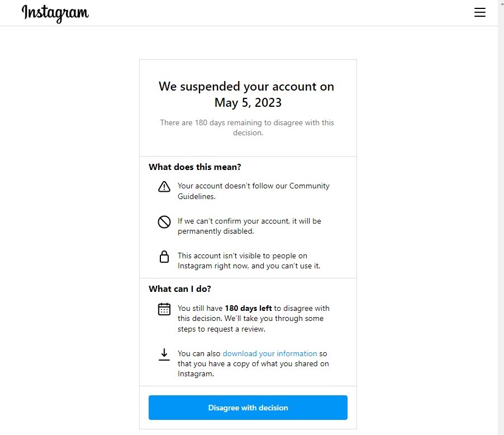
Task: Click the Instagram logo
Action: pyautogui.click(x=55, y=13)
